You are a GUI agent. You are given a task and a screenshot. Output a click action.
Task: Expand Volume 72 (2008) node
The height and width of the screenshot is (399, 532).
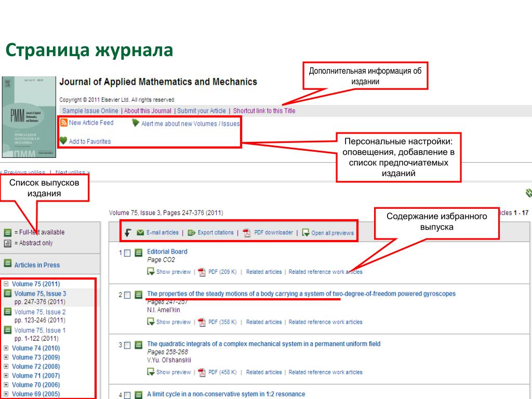(x=6, y=366)
